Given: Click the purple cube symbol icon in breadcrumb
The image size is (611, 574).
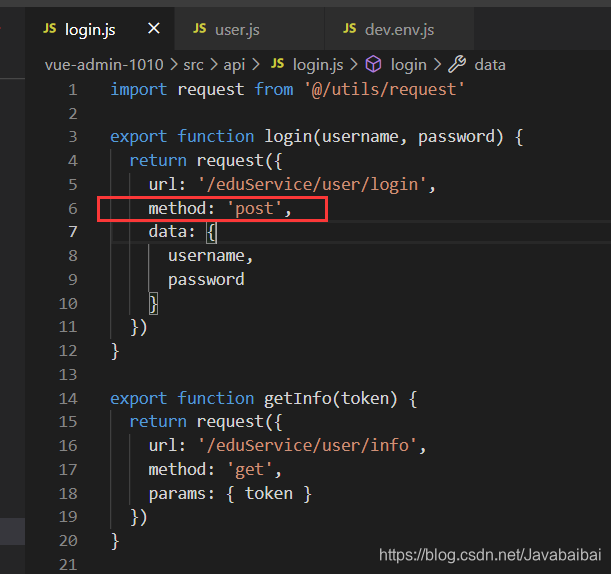Looking at the screenshot, I should [373, 64].
